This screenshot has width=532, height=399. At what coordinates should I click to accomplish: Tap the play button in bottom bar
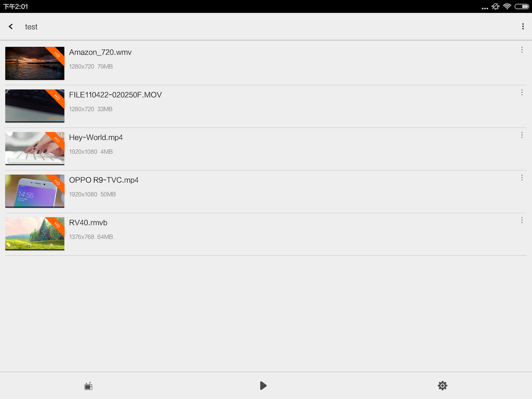point(263,386)
